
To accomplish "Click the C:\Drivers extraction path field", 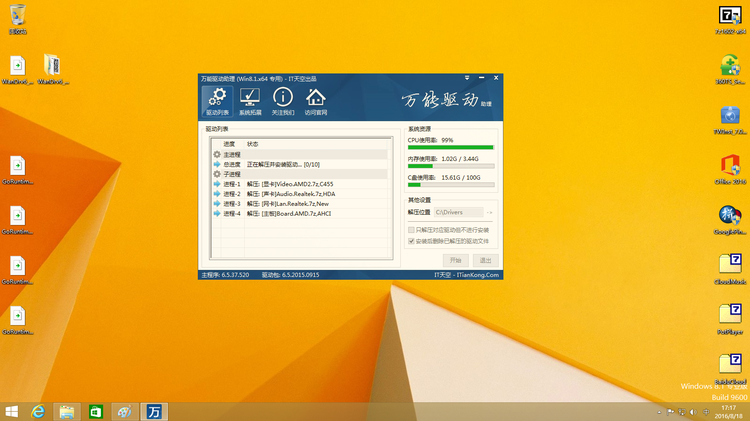I will 458,212.
